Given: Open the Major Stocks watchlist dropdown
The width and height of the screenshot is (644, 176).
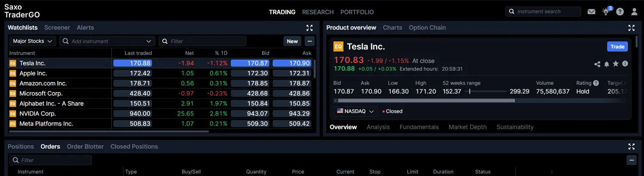Looking at the screenshot, I should point(33,41).
